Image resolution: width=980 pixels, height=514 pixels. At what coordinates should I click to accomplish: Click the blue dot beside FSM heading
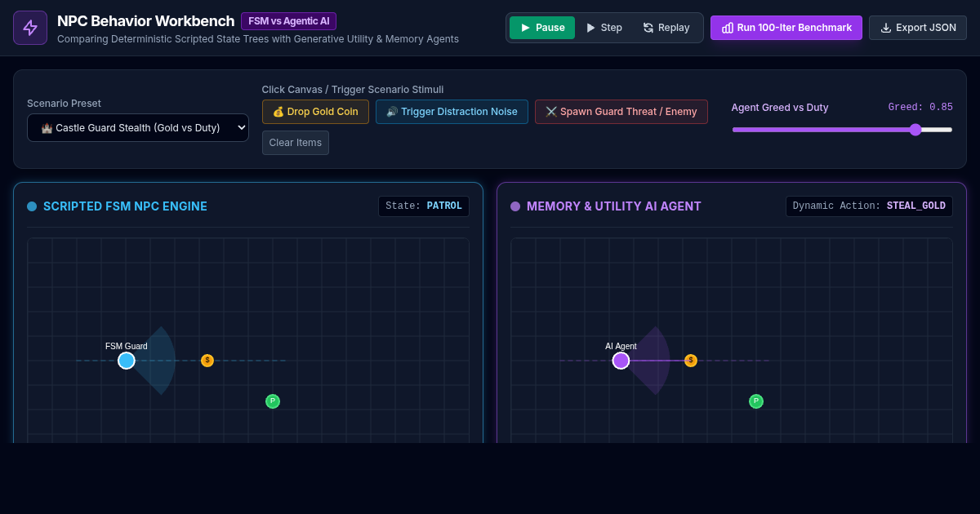32,206
